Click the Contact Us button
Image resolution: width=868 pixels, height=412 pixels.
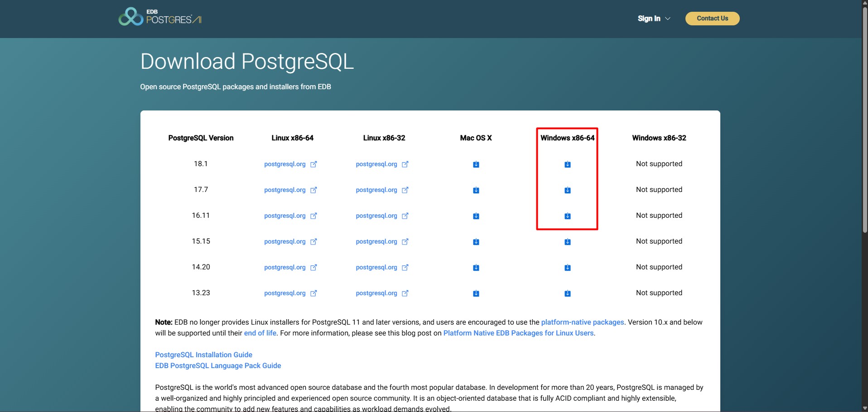712,19
